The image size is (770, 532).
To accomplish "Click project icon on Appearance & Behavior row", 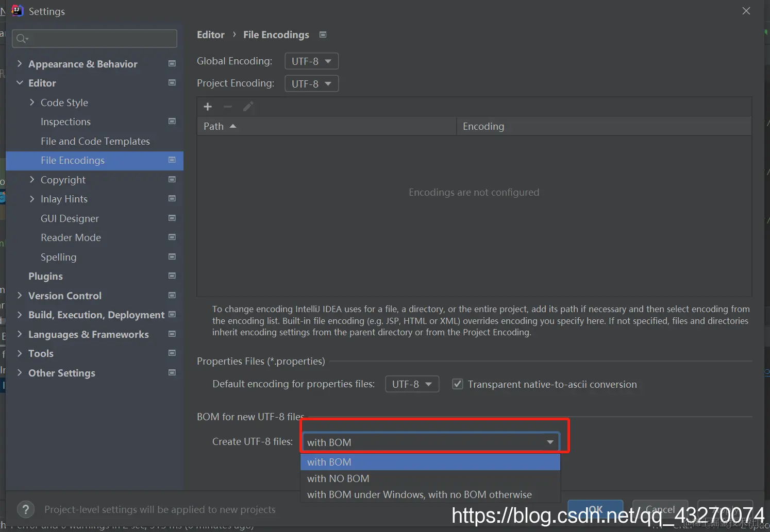I will pyautogui.click(x=172, y=63).
